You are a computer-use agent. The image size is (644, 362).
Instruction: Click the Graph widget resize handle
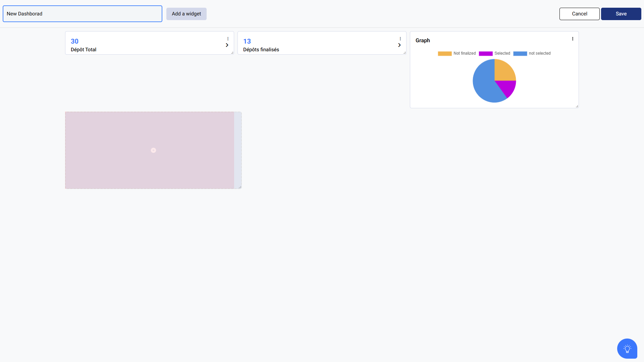(577, 106)
